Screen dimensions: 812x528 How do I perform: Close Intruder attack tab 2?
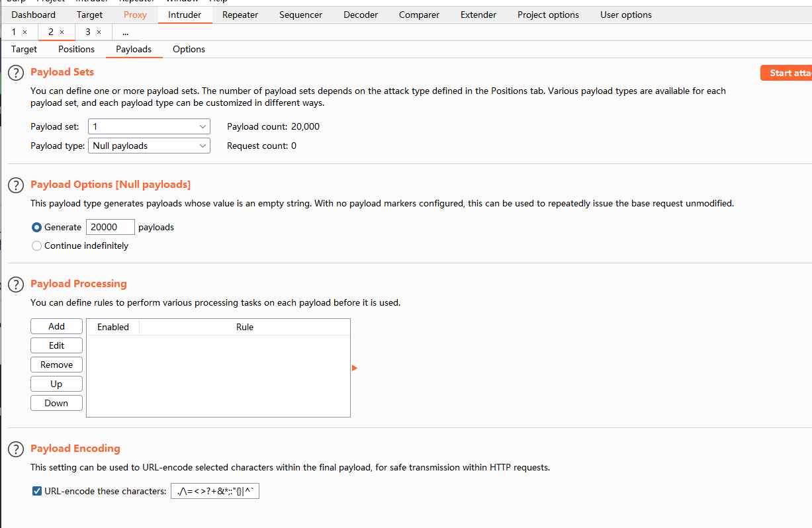click(62, 32)
